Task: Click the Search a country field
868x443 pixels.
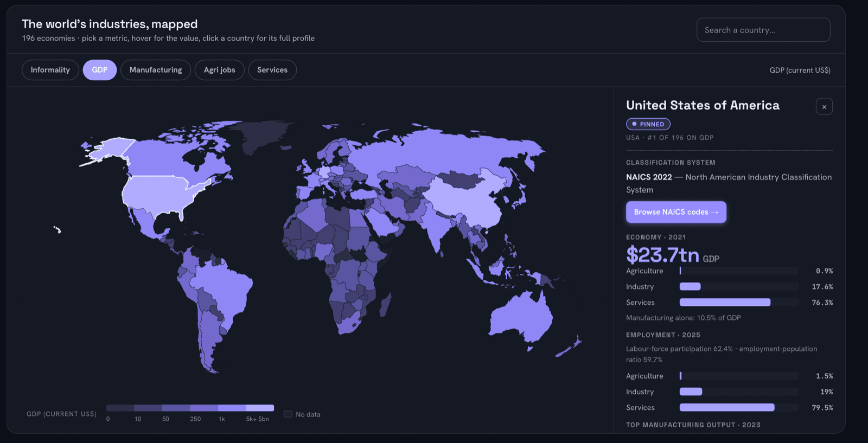Action: pyautogui.click(x=763, y=30)
